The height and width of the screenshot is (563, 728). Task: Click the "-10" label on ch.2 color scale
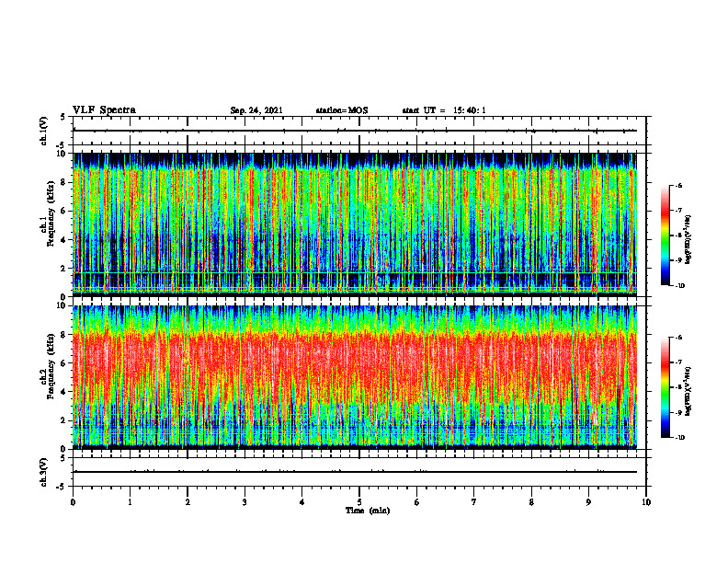pos(679,438)
